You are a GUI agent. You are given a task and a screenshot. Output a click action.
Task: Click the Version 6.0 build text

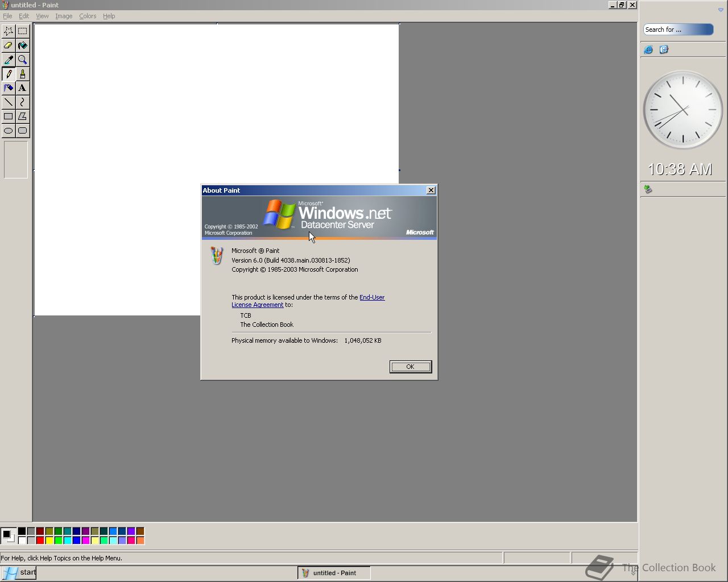291,260
